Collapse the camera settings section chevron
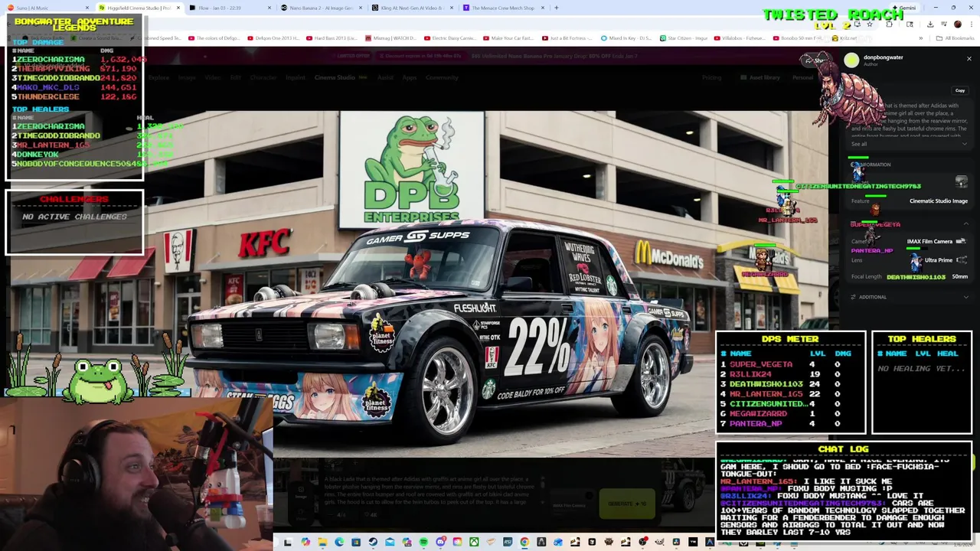This screenshot has height=551, width=980. [x=965, y=224]
